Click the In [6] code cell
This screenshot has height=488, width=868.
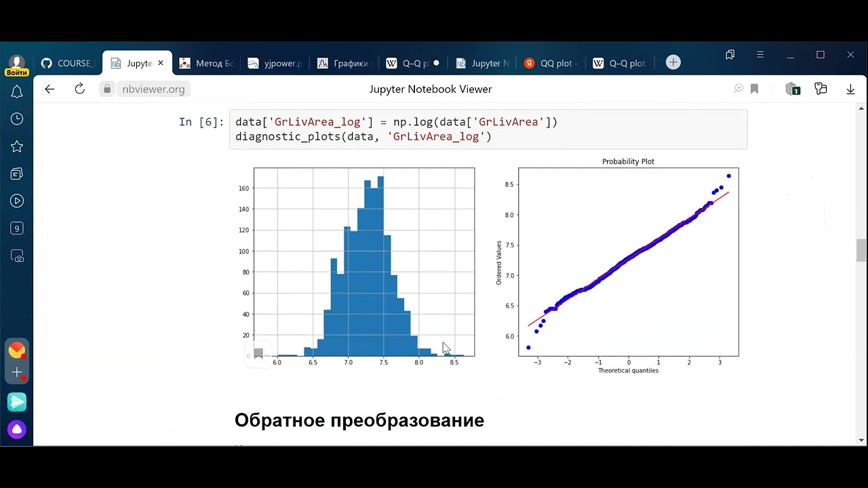tap(488, 129)
